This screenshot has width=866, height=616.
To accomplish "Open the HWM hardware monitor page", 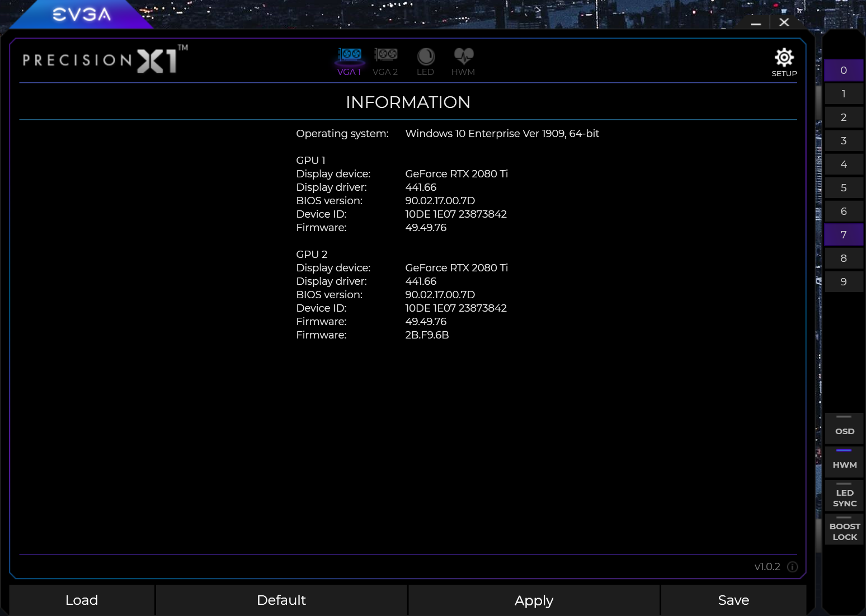I will point(463,62).
